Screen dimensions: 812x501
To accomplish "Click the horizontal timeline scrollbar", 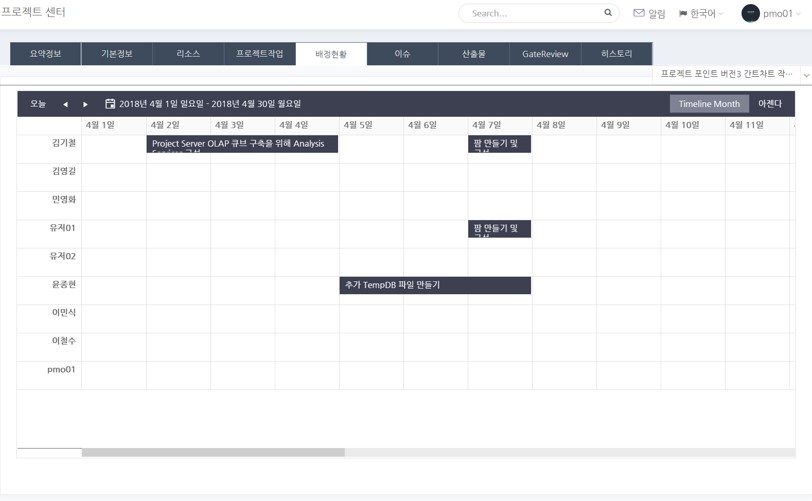I will tap(213, 453).
